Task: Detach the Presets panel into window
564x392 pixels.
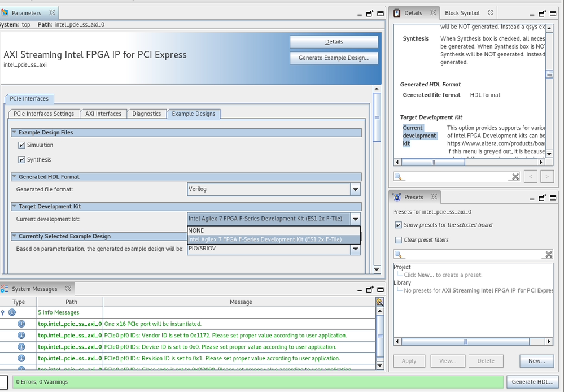Action: pos(543,198)
